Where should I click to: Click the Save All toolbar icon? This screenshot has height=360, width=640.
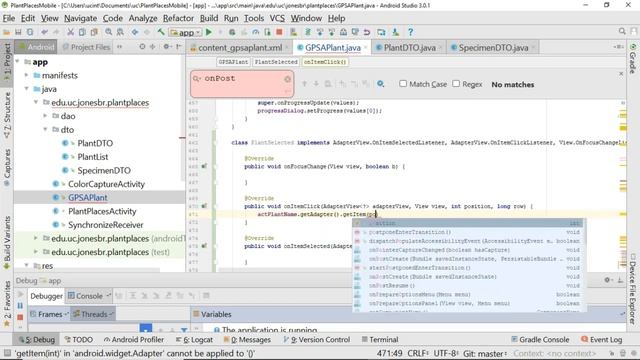click(x=18, y=32)
